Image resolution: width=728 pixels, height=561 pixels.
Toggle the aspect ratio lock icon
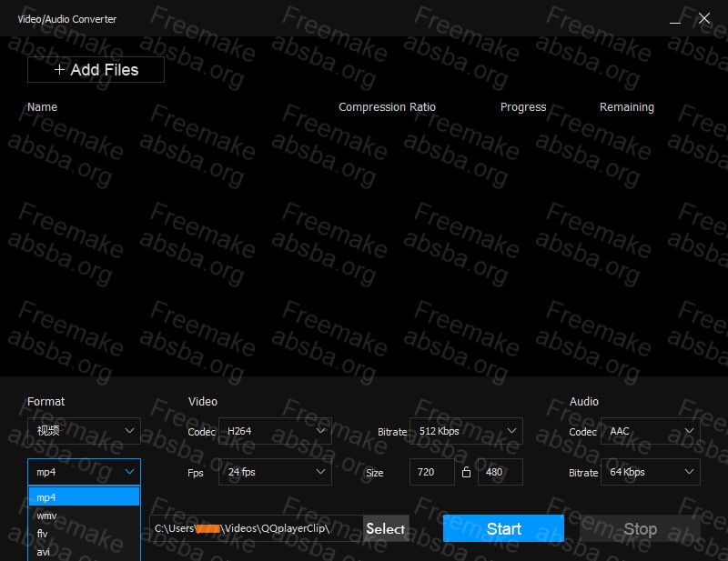pos(466,472)
